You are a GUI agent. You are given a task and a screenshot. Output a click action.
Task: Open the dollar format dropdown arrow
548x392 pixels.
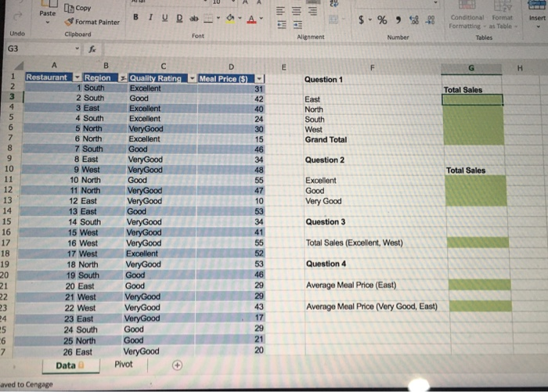click(370, 20)
